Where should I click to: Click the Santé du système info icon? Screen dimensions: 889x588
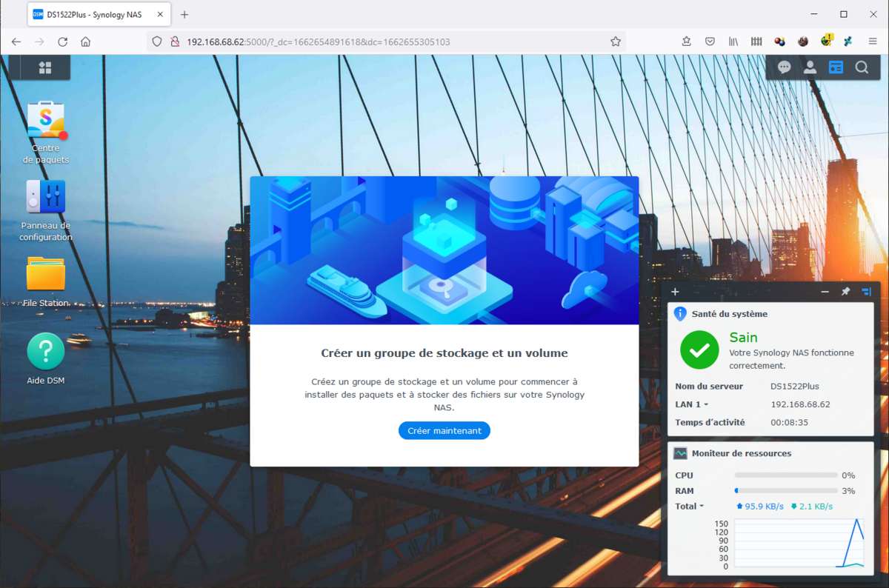680,314
